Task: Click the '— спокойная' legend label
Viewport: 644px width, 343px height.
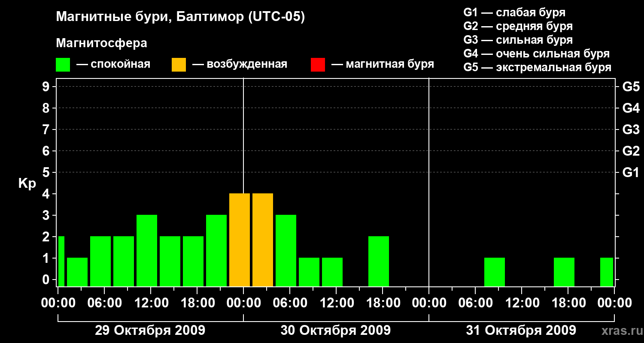Action: click(113, 64)
